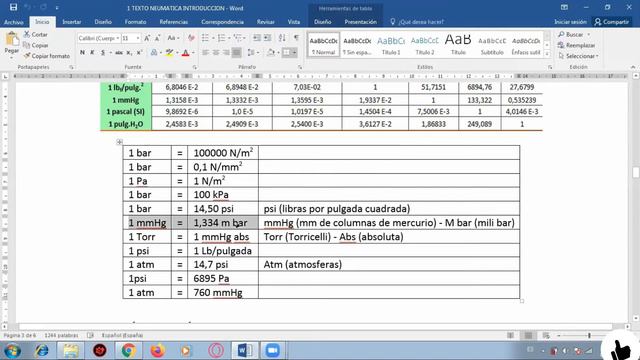Open Seleccionar dropdown

[x=578, y=56]
